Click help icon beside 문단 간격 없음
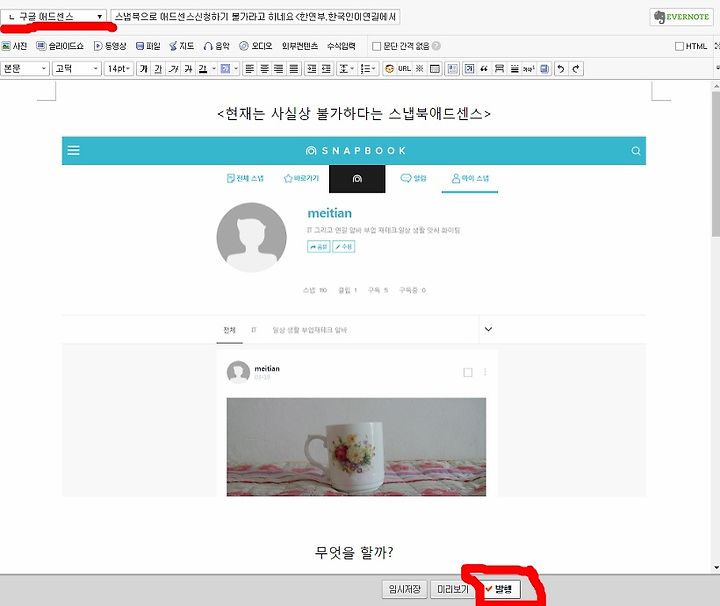Screen dimensions: 720x606 436,45
